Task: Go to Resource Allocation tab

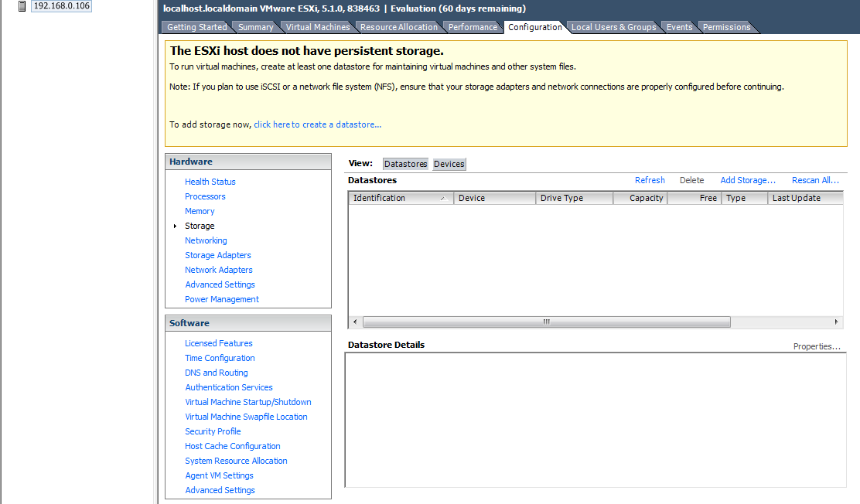Action: [x=399, y=27]
